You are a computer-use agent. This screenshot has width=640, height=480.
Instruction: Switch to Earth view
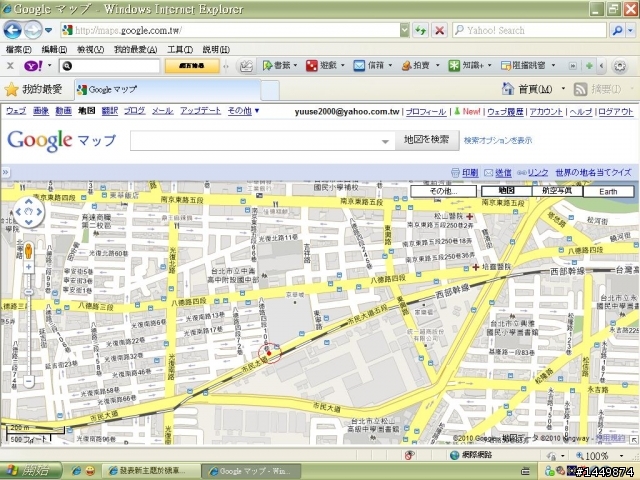coord(608,191)
